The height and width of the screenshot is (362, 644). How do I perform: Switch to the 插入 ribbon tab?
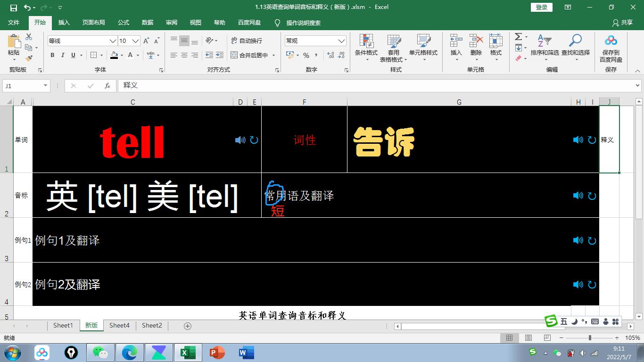[x=64, y=22]
